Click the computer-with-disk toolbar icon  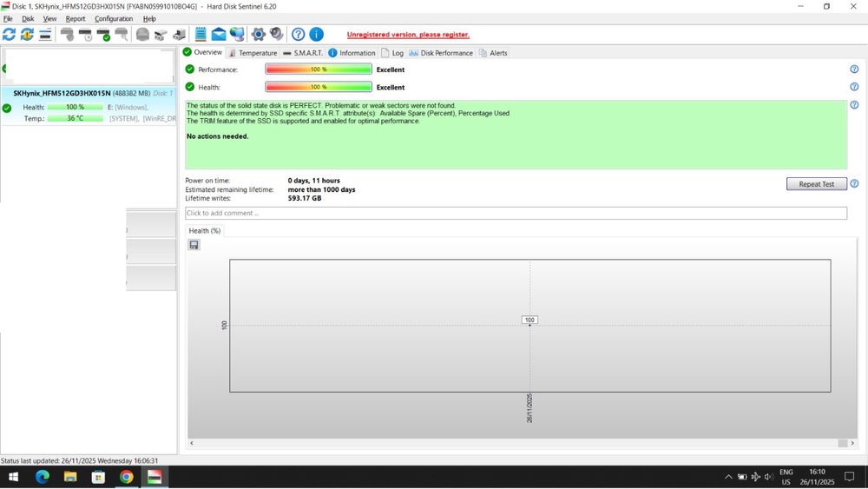click(179, 35)
